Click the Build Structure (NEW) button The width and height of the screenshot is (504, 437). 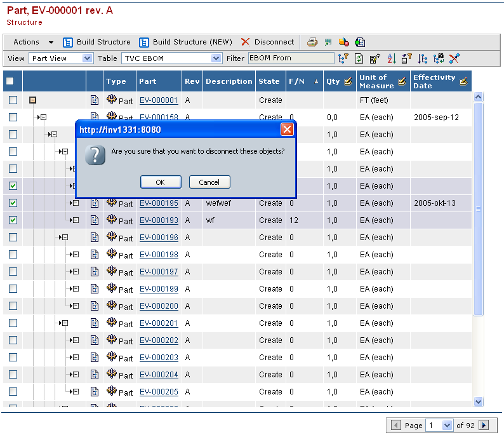(185, 42)
